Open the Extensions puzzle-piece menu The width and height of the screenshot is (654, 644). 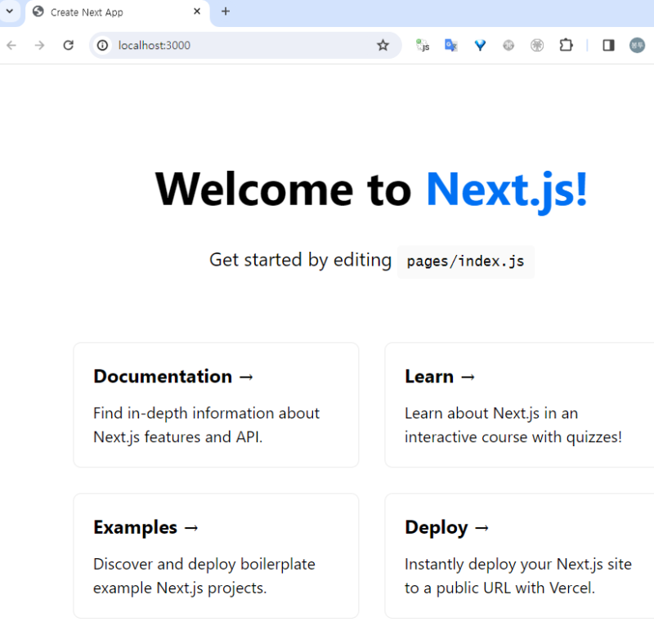pyautogui.click(x=566, y=45)
